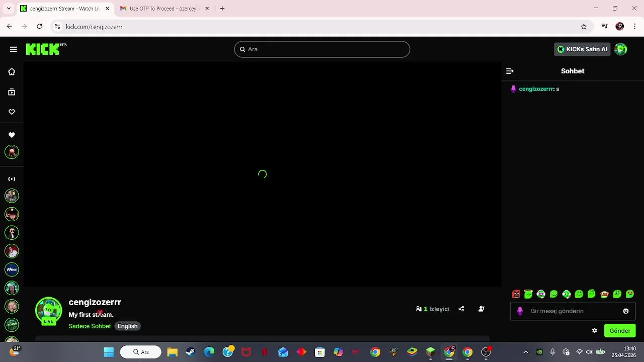This screenshot has width=644, height=362.
Task: Click the viewer count '1 İzleyici'
Action: click(x=433, y=309)
